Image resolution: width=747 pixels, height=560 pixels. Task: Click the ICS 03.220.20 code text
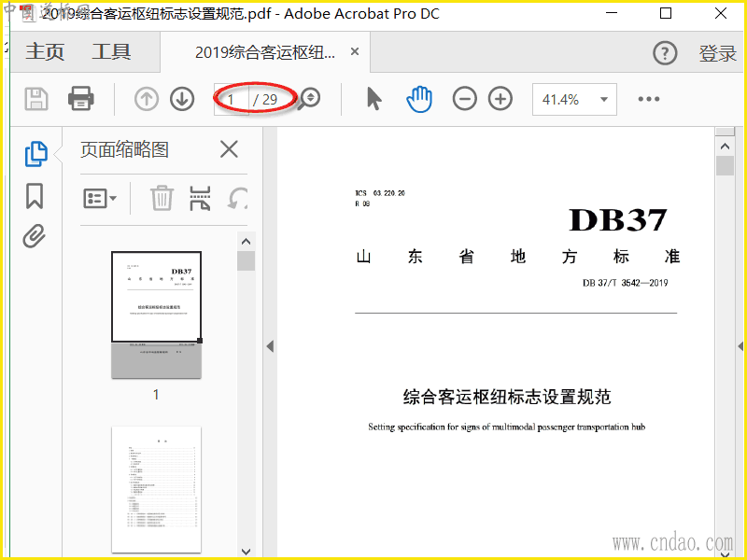pos(380,193)
